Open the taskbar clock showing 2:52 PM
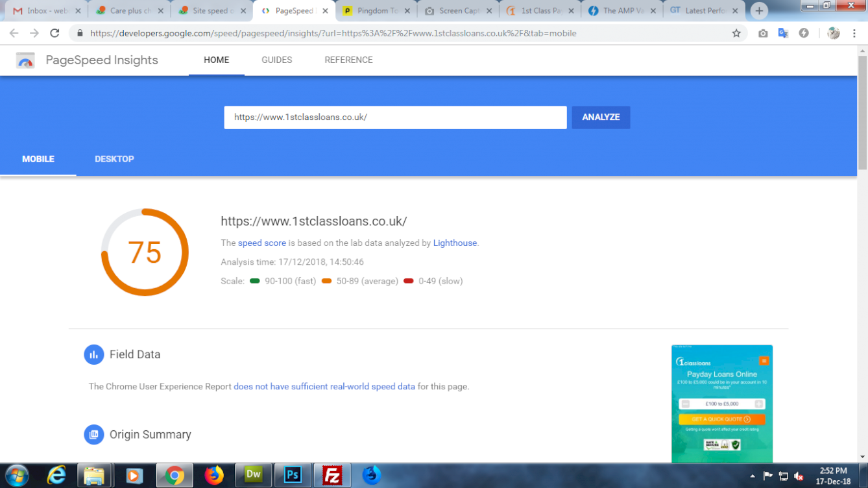868x488 pixels. point(833,476)
